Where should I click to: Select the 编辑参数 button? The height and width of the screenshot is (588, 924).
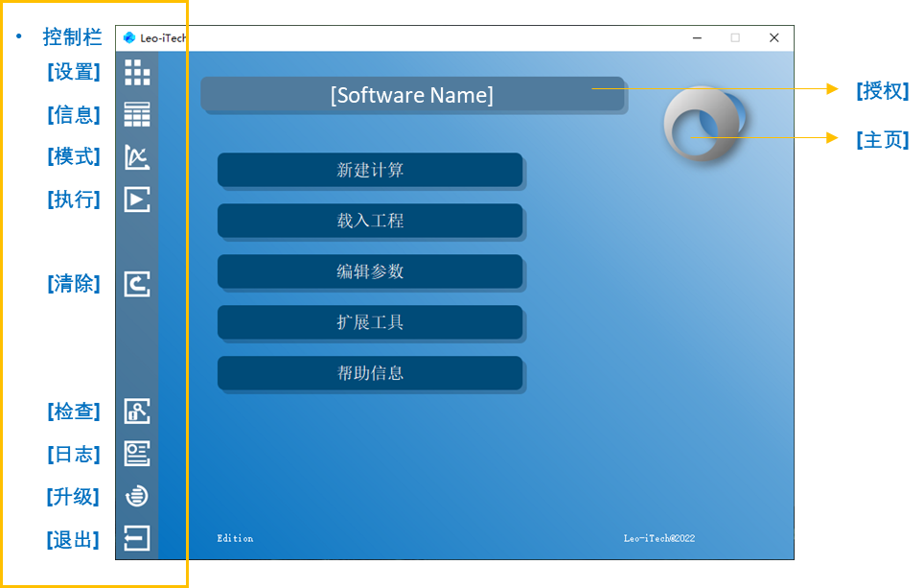click(370, 271)
